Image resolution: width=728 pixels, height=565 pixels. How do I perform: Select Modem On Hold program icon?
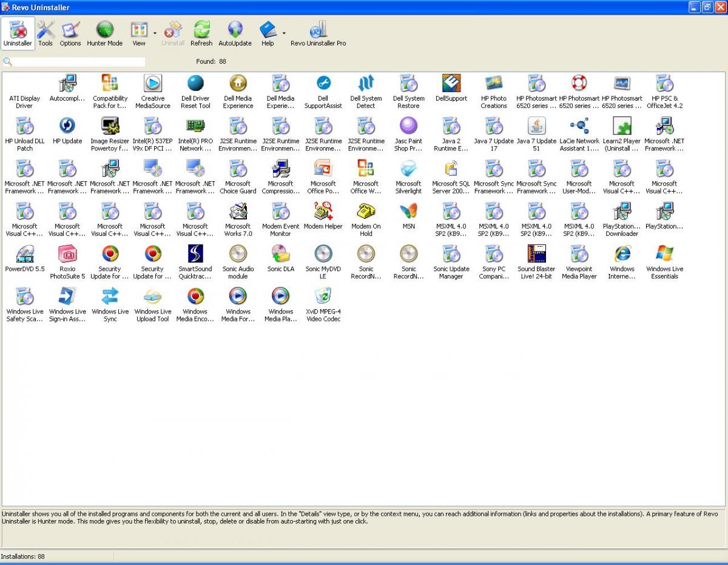click(366, 211)
